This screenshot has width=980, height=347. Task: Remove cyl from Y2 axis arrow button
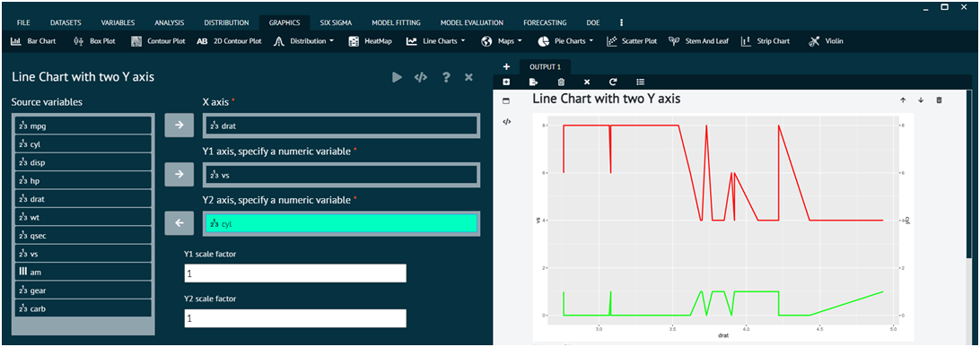click(x=179, y=223)
